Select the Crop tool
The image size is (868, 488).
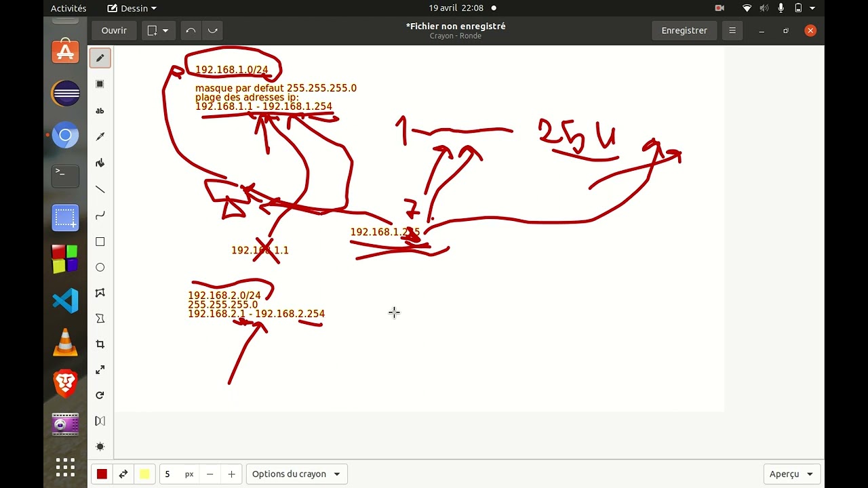(100, 344)
